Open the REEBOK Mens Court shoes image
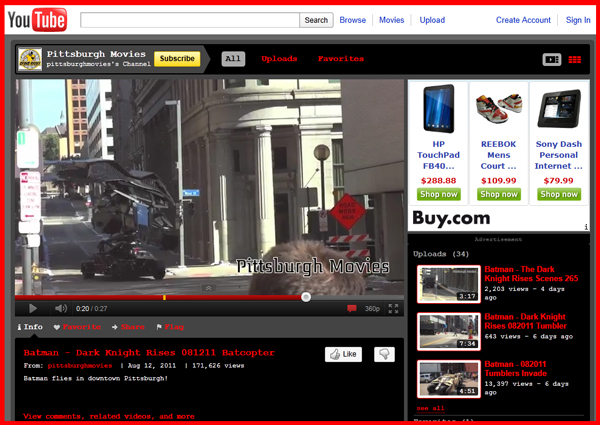 click(499, 109)
